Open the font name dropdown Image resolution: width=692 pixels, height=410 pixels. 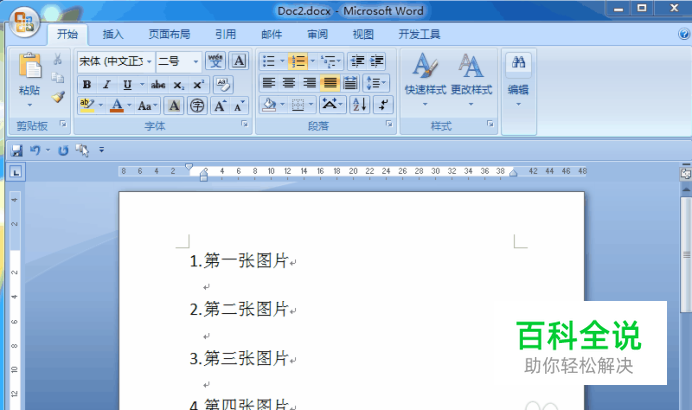[150, 61]
